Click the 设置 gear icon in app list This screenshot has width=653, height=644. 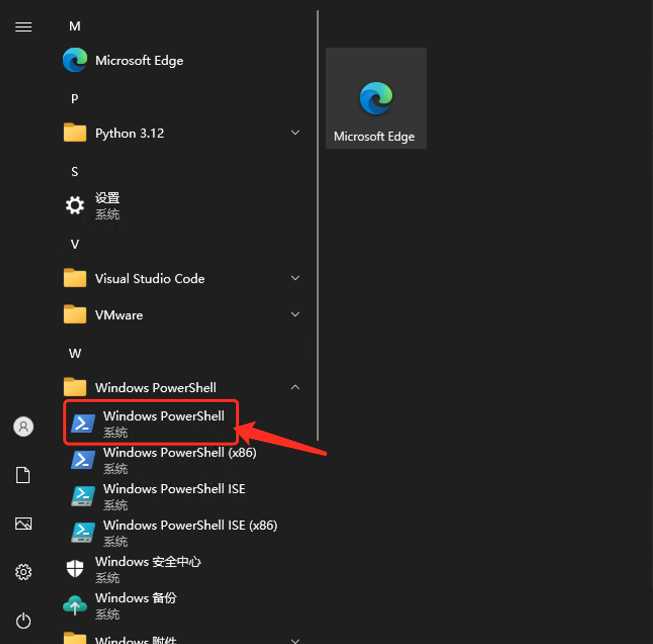[75, 206]
